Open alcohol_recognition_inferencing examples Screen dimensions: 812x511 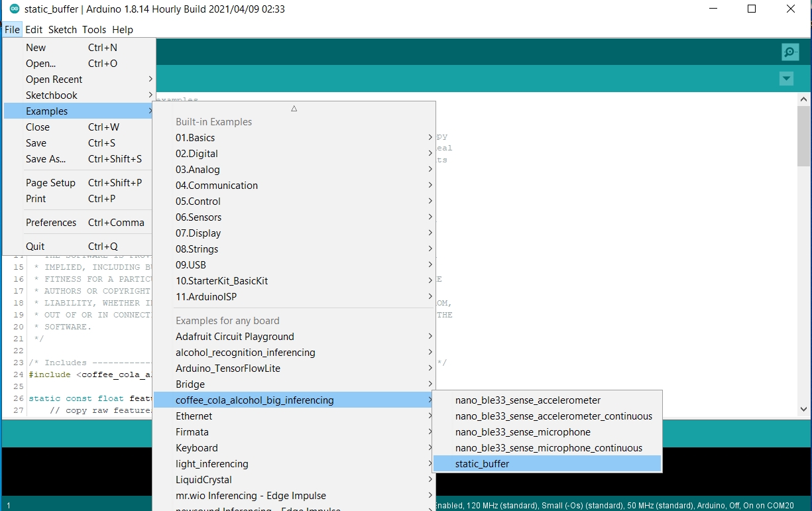(294, 353)
